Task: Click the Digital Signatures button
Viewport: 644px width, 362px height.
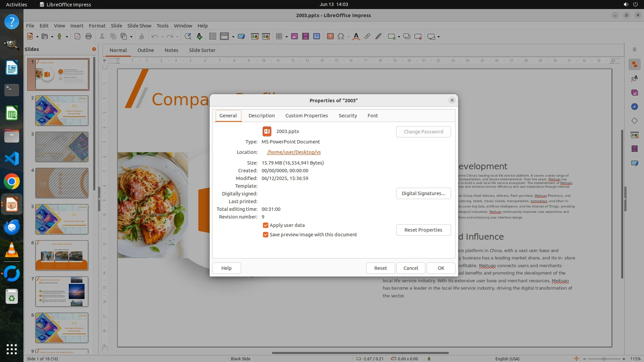Action: click(x=423, y=193)
